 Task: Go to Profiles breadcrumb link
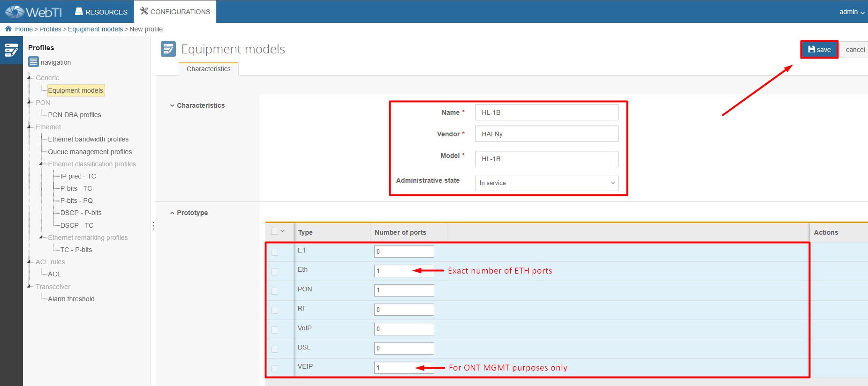click(x=50, y=29)
